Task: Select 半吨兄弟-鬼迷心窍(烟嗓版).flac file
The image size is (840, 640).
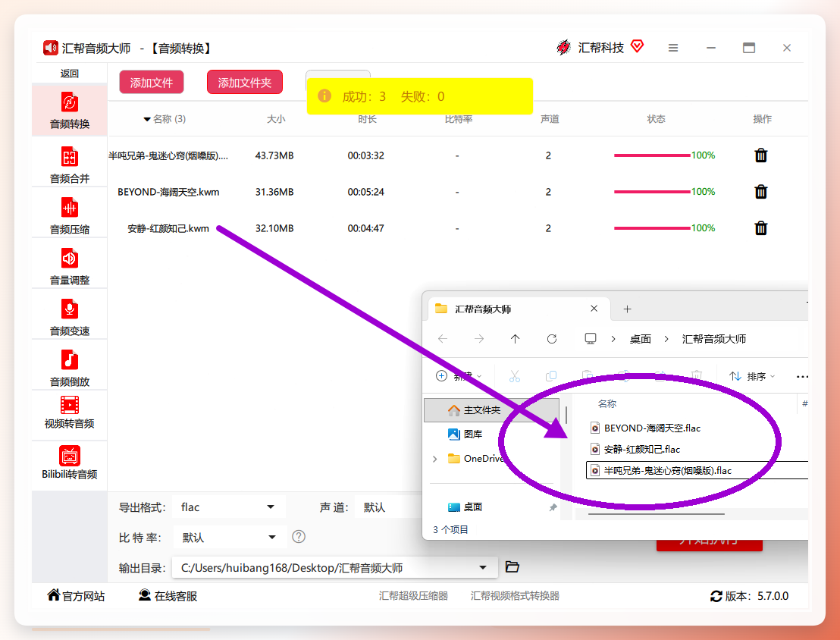Action: tap(697, 471)
